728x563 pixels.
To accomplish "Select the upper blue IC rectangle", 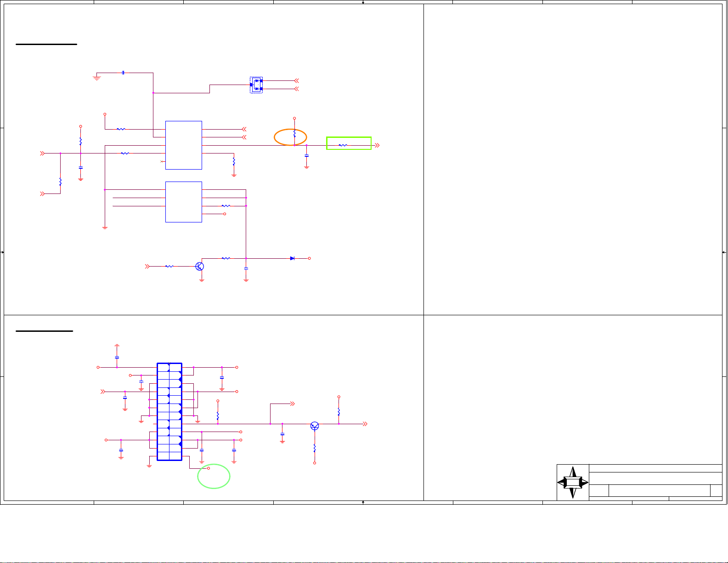I will (184, 145).
